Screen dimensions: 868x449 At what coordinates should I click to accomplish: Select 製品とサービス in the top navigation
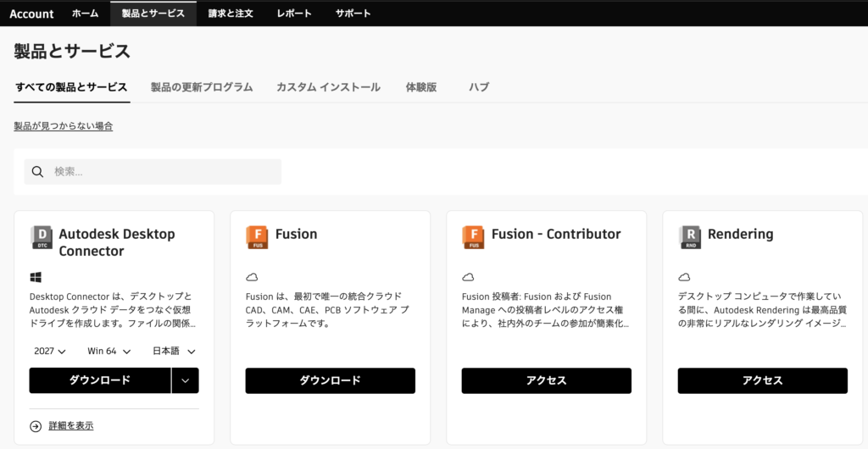click(153, 14)
